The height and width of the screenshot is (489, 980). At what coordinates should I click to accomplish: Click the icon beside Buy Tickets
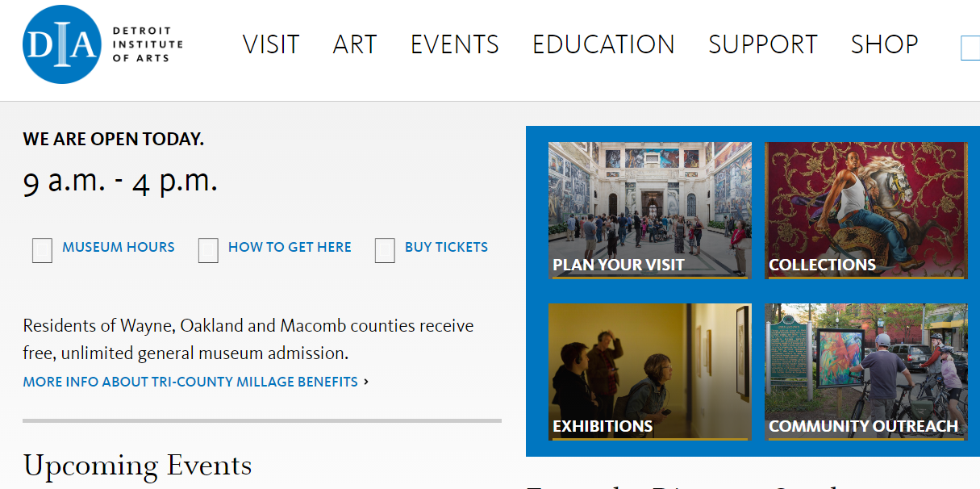(x=385, y=250)
